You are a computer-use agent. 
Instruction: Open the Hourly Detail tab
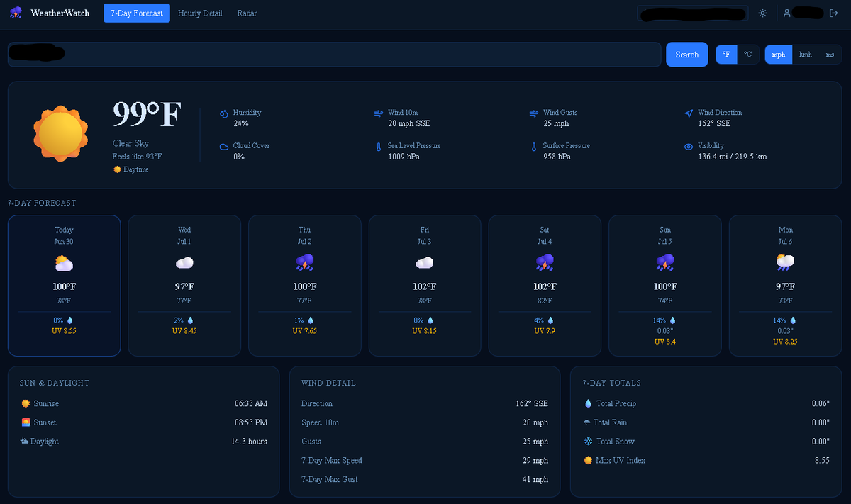[200, 13]
